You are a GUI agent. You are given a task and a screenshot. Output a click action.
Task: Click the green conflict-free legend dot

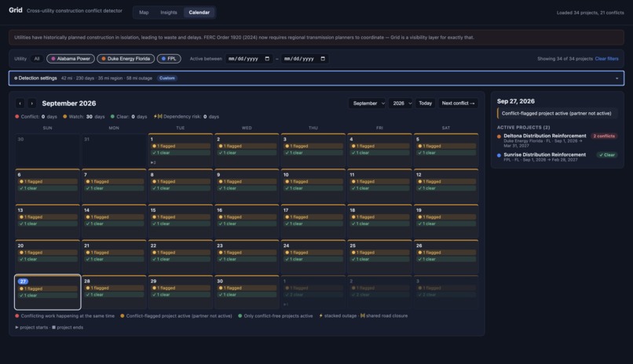click(x=240, y=316)
